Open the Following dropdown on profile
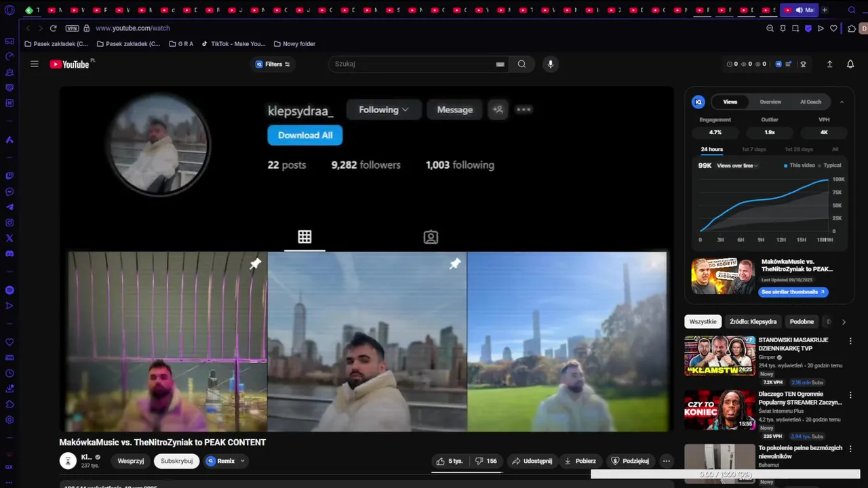Viewport: 868px width, 488px height. click(384, 110)
